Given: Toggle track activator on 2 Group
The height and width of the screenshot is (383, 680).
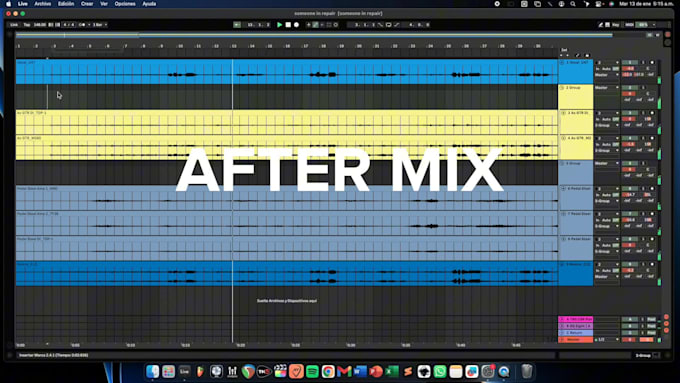Looking at the screenshot, I should coord(630,88).
